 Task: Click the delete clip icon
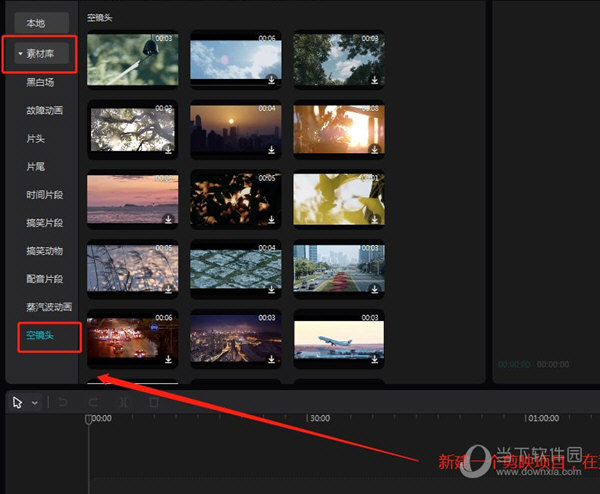(x=153, y=403)
